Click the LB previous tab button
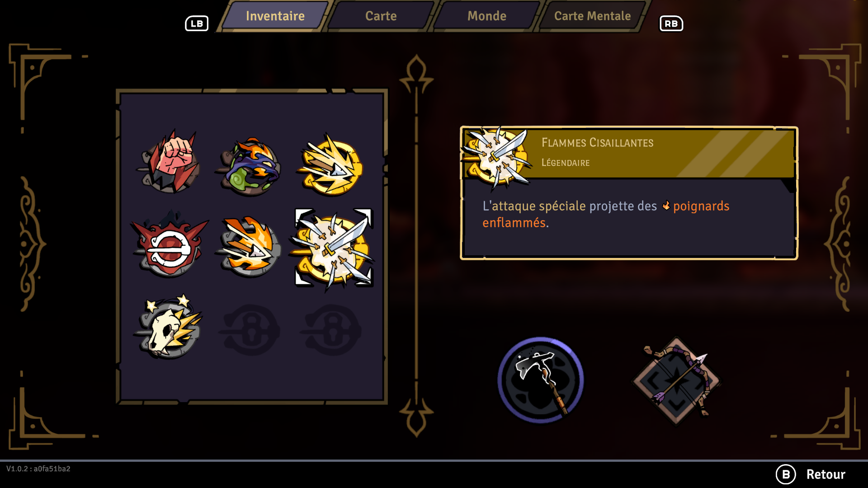Viewport: 868px width, 488px height. [197, 23]
